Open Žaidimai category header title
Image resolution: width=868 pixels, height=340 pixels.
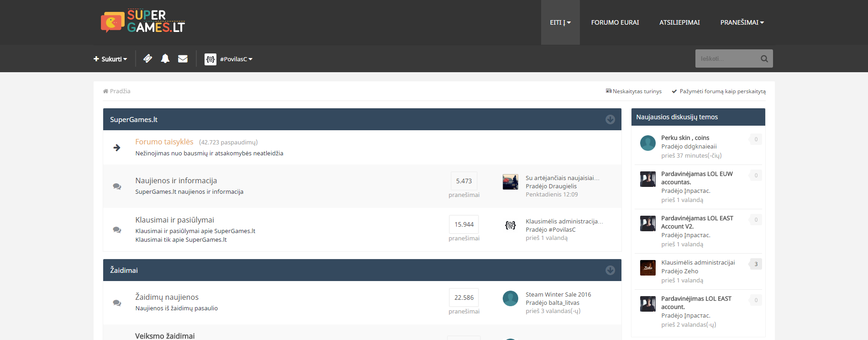point(124,270)
